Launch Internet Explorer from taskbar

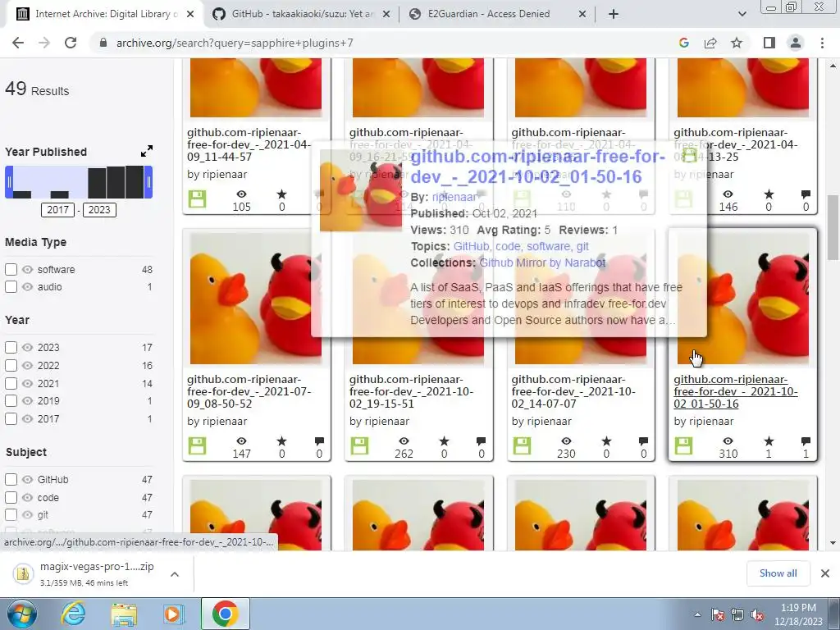click(73, 614)
